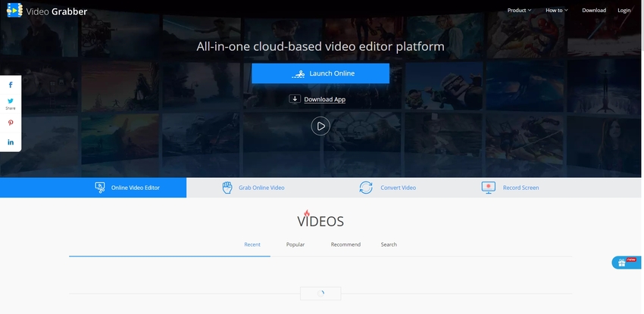Viewport: 644px width, 314px height.
Task: Switch to the Online Video Editor tab
Action: pyautogui.click(x=93, y=188)
